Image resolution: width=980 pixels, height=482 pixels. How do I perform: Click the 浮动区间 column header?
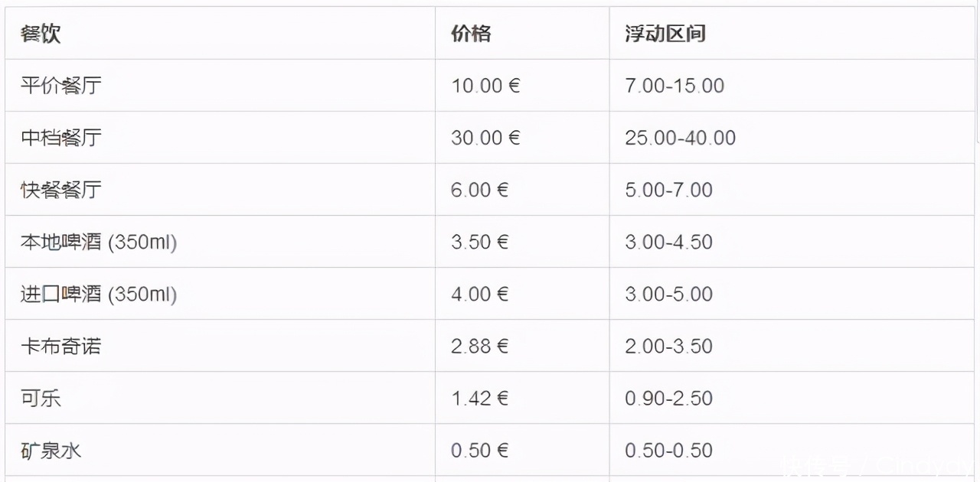(x=665, y=34)
